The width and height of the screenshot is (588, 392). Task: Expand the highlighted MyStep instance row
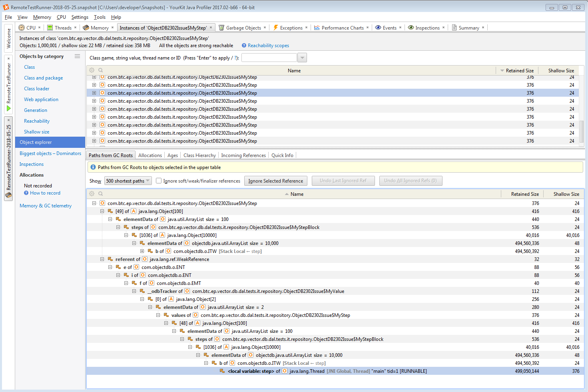click(x=94, y=93)
